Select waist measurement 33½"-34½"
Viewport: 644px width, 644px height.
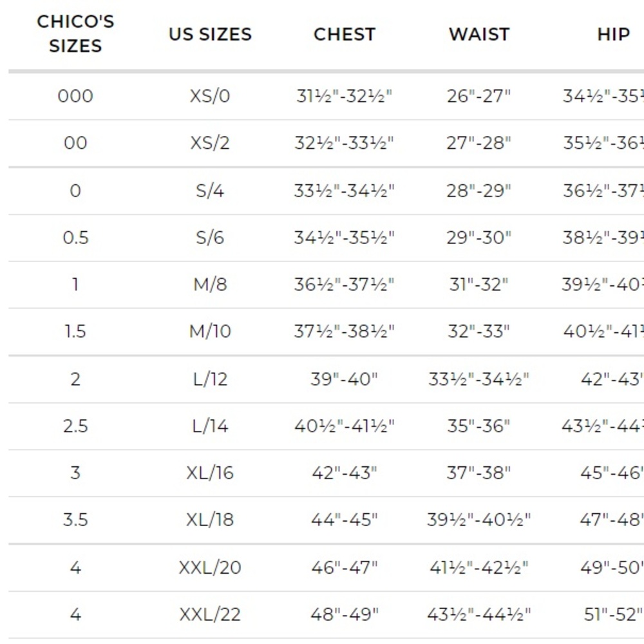(x=479, y=379)
